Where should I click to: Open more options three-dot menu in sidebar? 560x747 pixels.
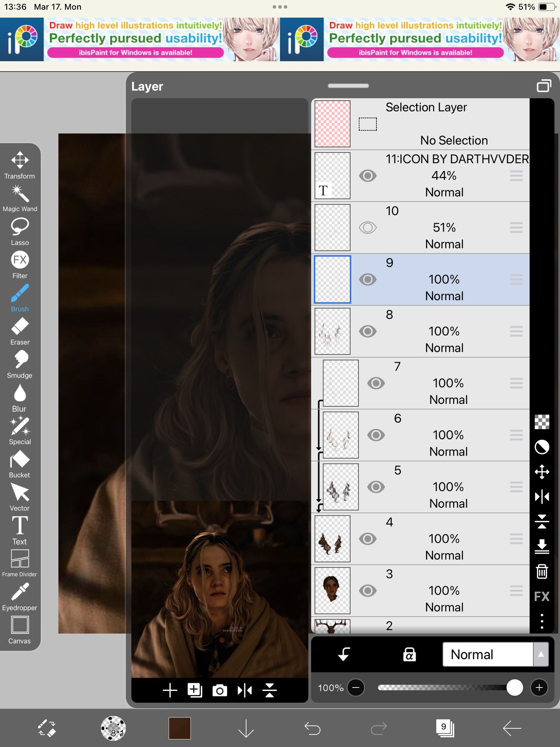click(542, 621)
